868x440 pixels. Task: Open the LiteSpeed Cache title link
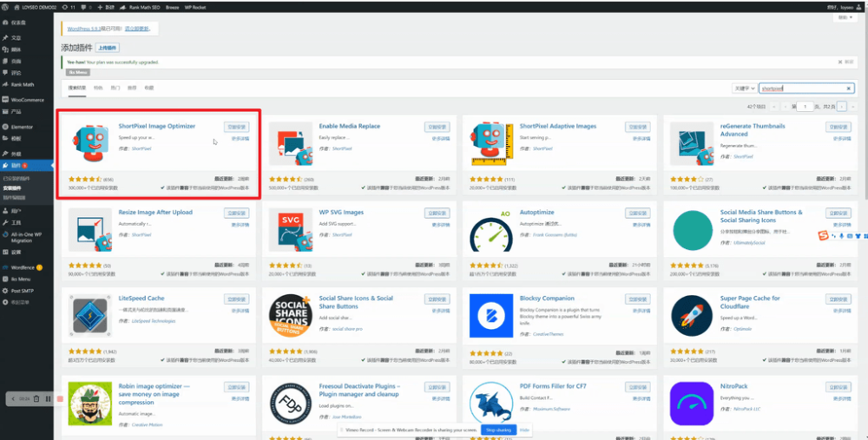click(x=141, y=299)
